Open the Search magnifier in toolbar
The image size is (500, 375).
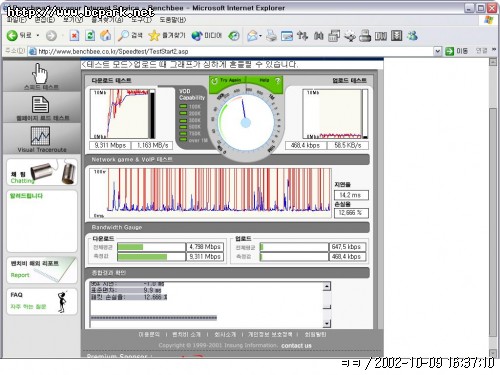pyautogui.click(x=124, y=35)
